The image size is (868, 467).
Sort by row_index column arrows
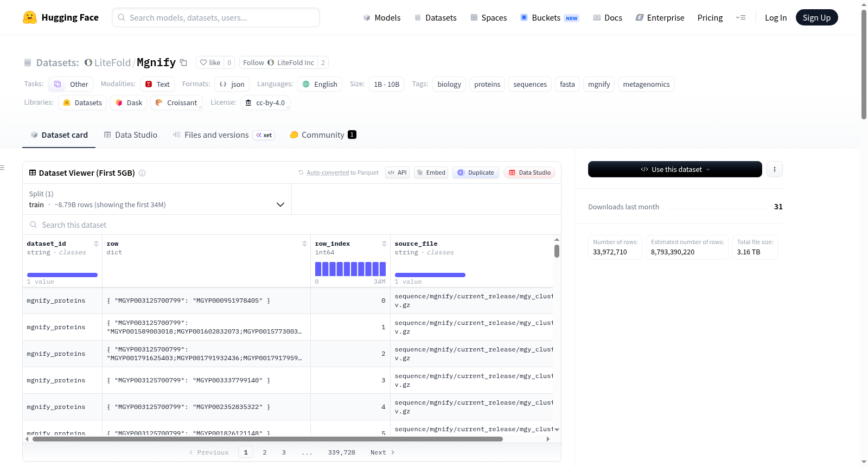pyautogui.click(x=384, y=244)
